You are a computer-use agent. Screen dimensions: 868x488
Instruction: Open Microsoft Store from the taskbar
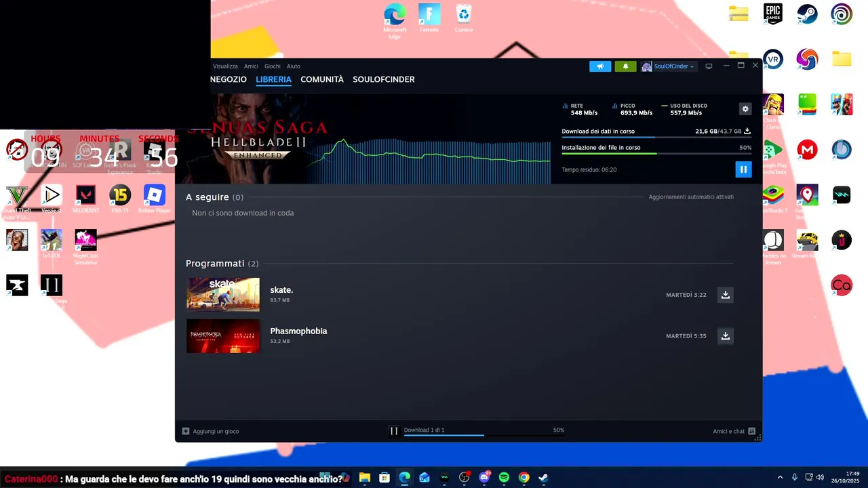(x=384, y=477)
